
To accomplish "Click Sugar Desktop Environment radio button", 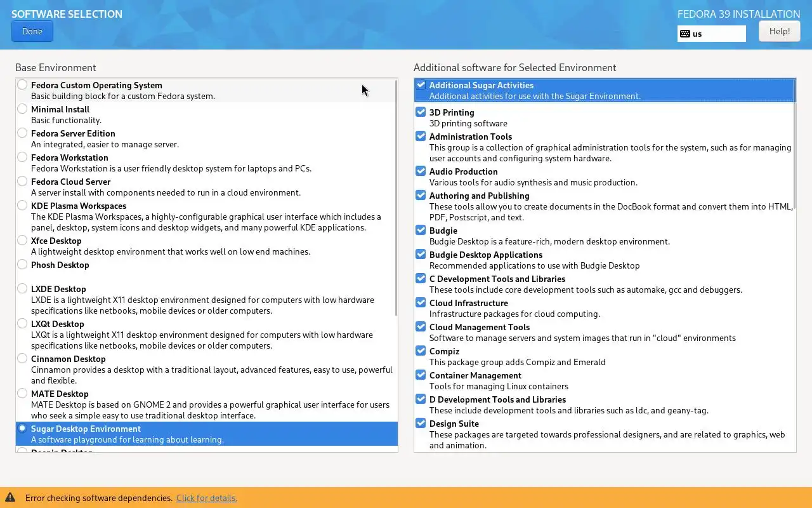I will pyautogui.click(x=22, y=428).
